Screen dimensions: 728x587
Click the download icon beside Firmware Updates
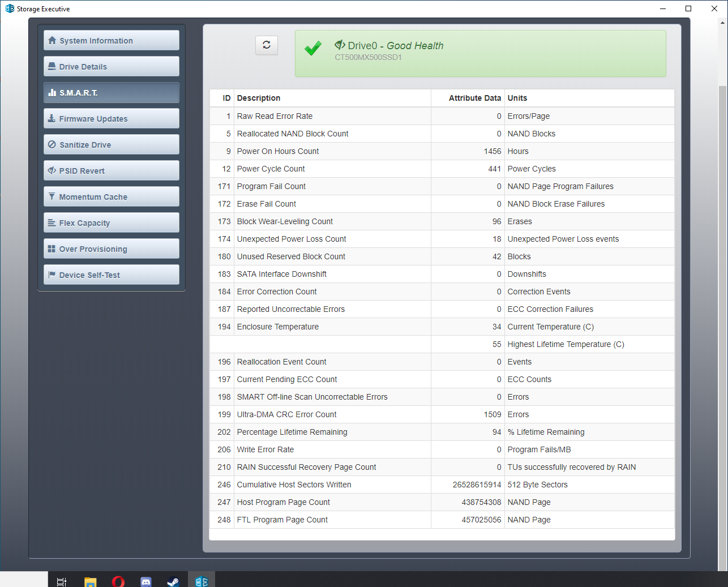click(x=52, y=118)
